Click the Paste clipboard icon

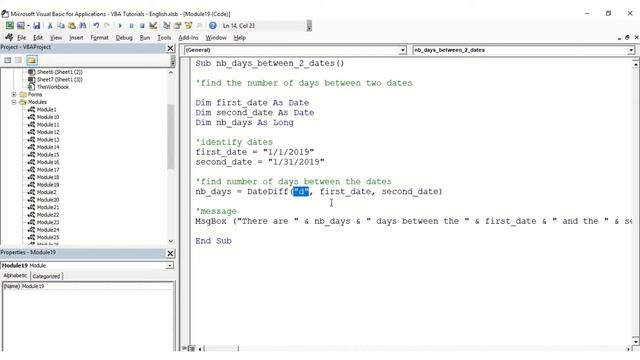coord(71,25)
